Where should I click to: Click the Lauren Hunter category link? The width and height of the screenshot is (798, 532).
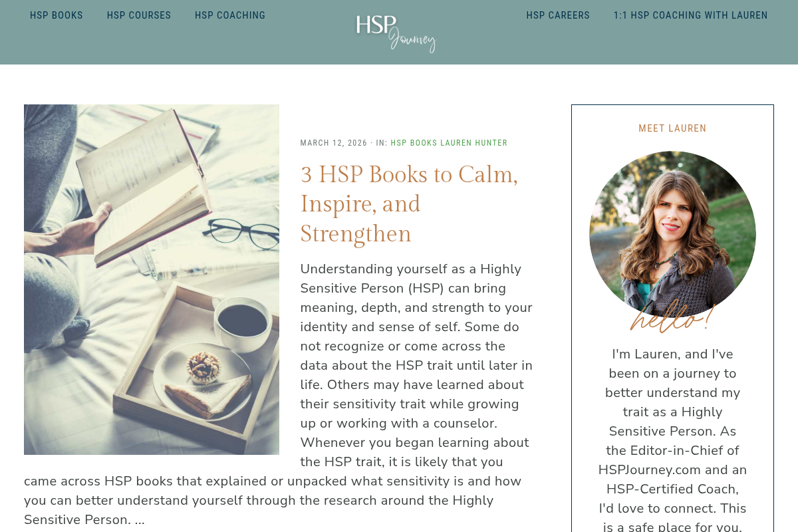474,143
